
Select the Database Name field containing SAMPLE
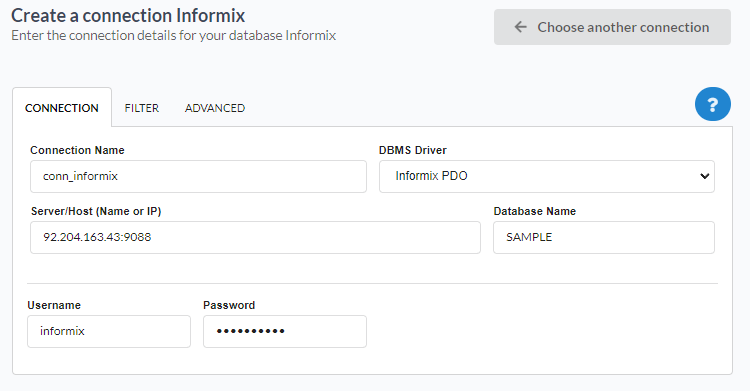pyautogui.click(x=604, y=237)
